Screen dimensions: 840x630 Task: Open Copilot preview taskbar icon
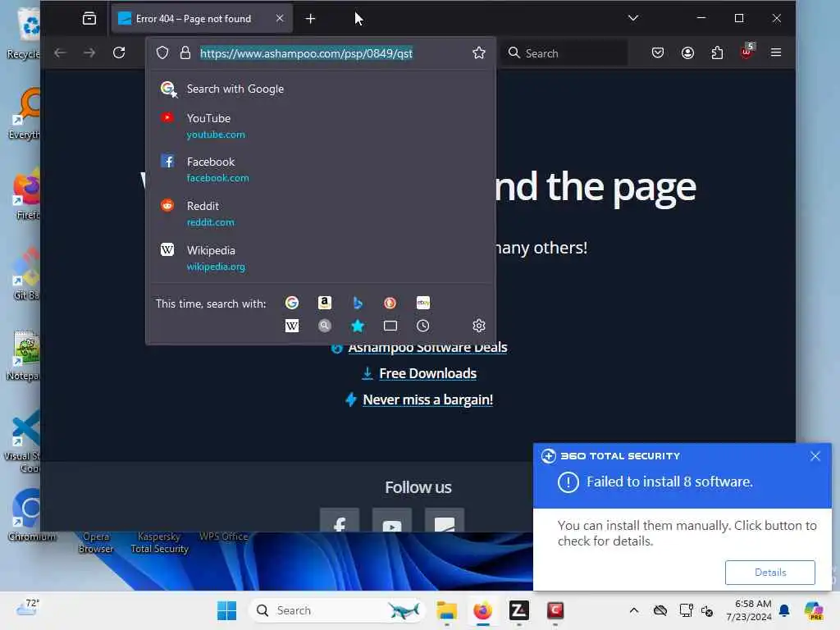(x=814, y=610)
